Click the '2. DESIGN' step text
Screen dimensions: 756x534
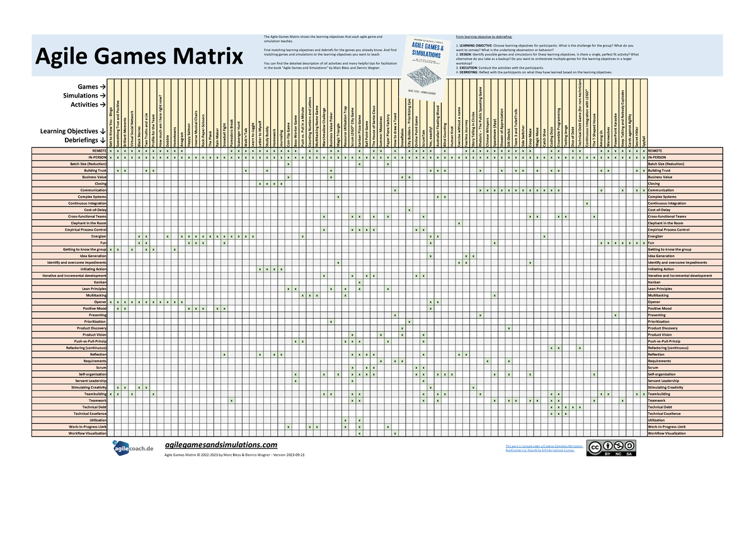point(547,59)
